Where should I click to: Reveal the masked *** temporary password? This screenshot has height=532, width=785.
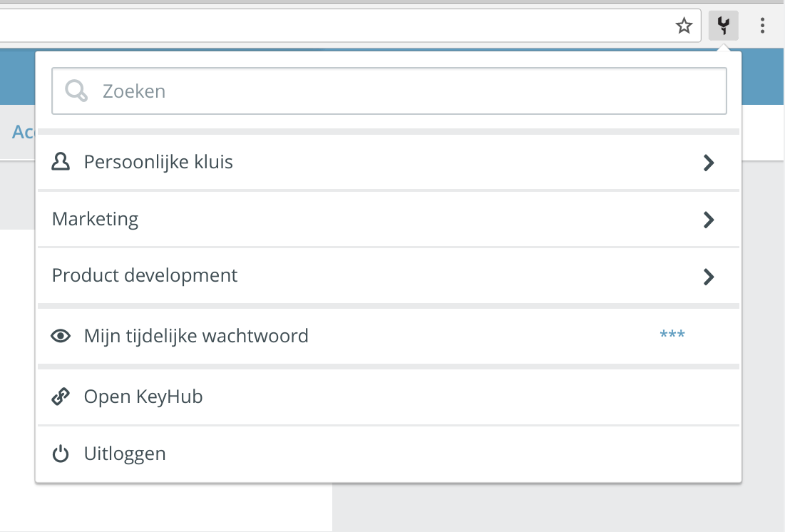[672, 334]
